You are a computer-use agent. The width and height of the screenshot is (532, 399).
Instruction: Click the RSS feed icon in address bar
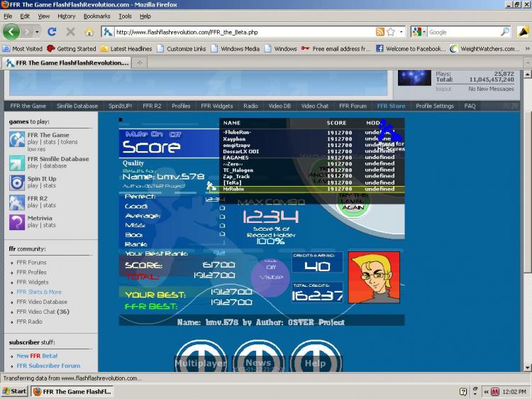coord(380,32)
